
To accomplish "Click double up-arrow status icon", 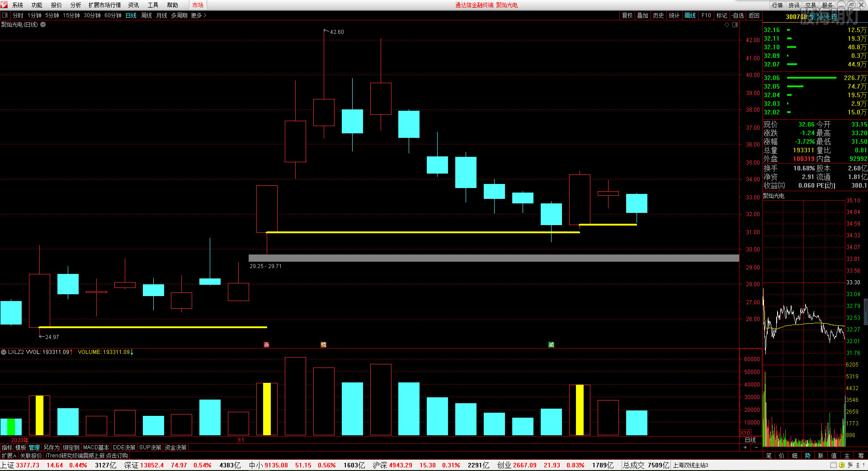I will [858, 465].
